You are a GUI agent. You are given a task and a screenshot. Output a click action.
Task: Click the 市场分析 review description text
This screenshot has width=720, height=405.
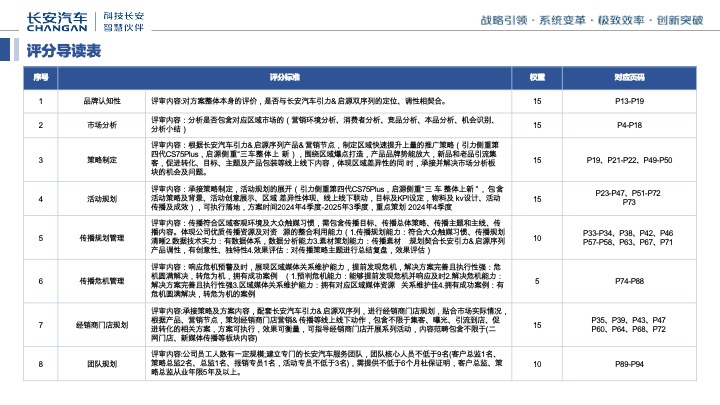(x=324, y=125)
